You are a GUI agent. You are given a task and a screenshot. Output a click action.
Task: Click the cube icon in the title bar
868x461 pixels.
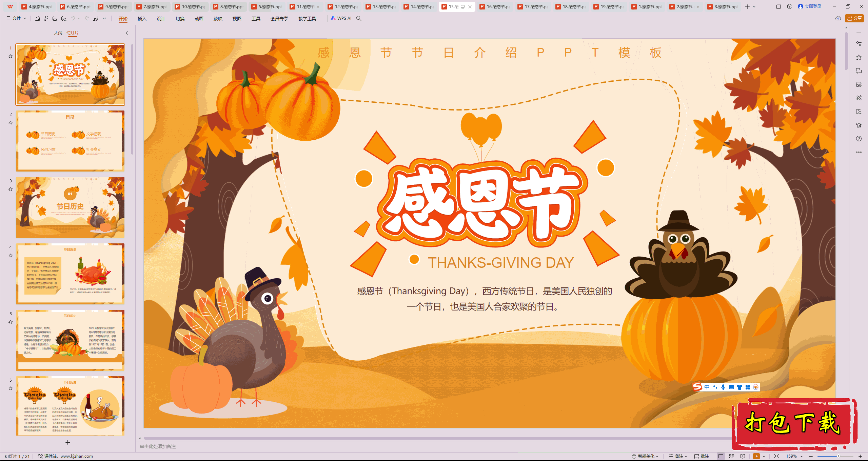tap(790, 6)
